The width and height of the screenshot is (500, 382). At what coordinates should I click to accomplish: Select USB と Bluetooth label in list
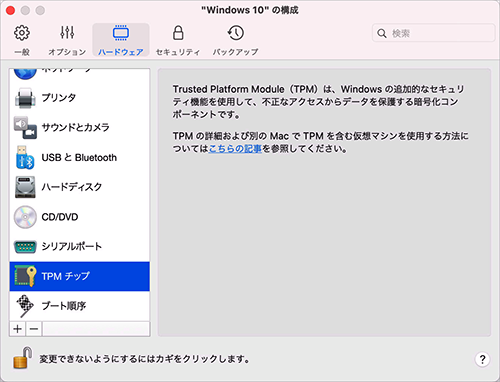tap(79, 157)
